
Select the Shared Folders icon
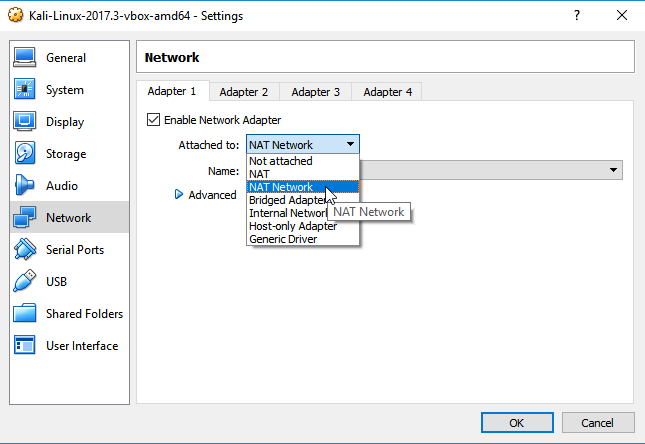[25, 314]
